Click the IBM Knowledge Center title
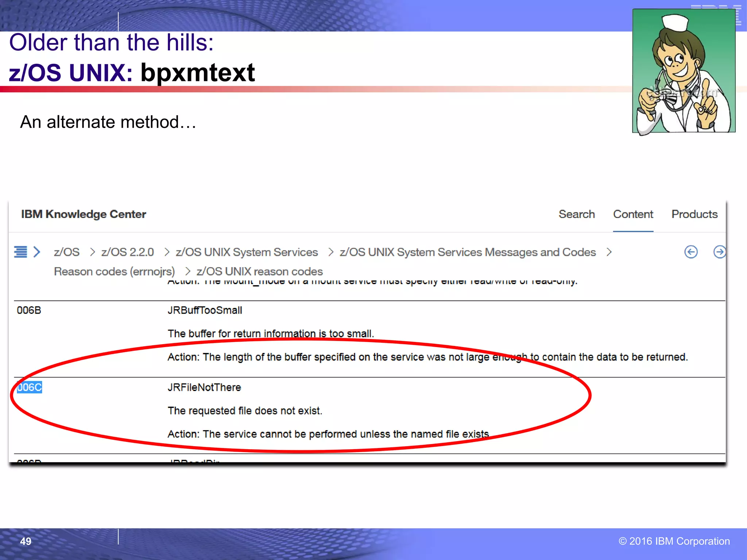Image resolution: width=747 pixels, height=560 pixels. pos(84,214)
